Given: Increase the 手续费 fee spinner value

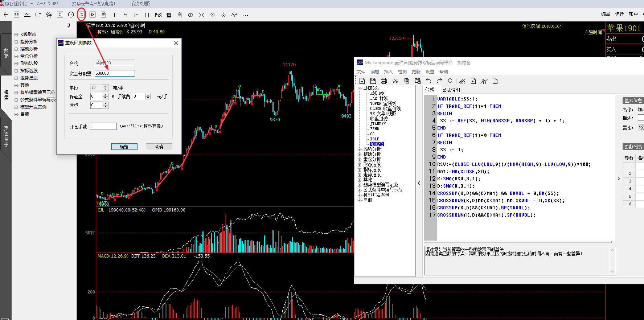Looking at the screenshot, I should point(148,95).
